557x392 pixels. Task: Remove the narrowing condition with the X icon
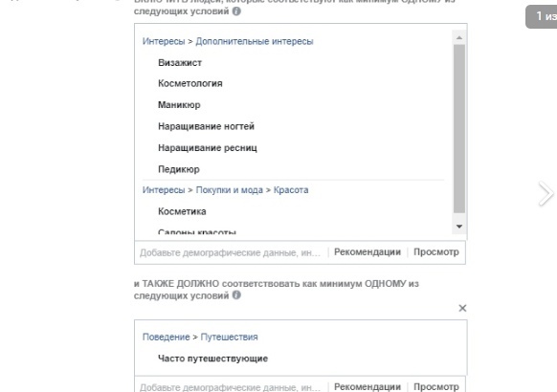click(462, 308)
